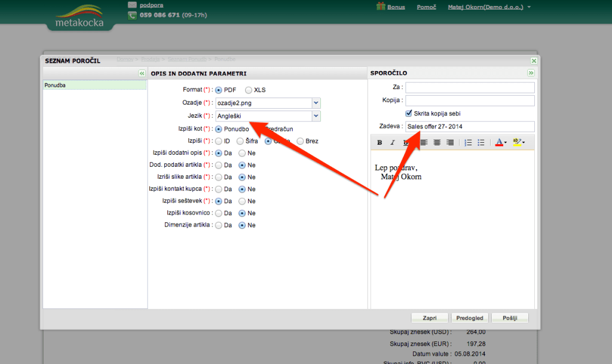This screenshot has height=364, width=612.
Task: Click the Zapri button
Action: (x=430, y=318)
